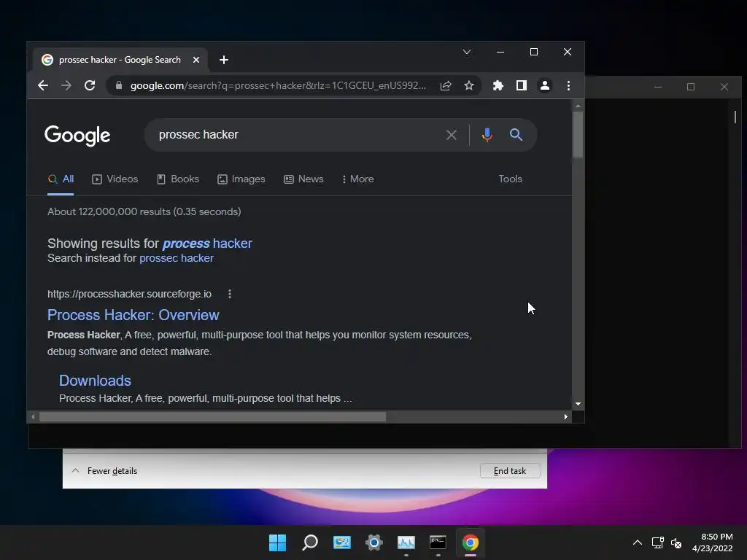The height and width of the screenshot is (560, 747).
Task: Switch to the Command Prompt taskbar icon
Action: (x=438, y=542)
